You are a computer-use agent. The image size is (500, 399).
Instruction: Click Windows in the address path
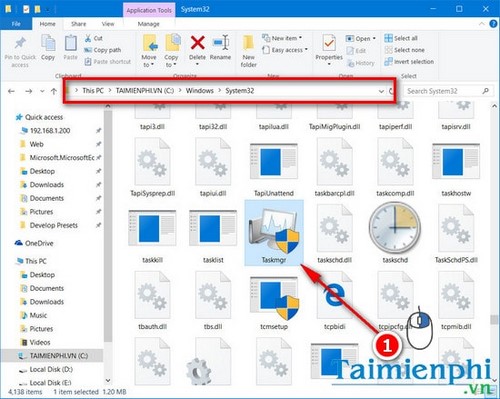[x=200, y=91]
